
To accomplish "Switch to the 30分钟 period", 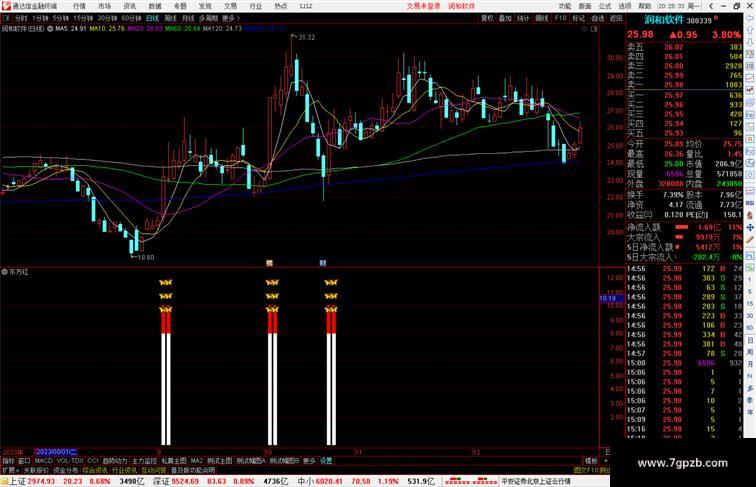I will pyautogui.click(x=107, y=18).
